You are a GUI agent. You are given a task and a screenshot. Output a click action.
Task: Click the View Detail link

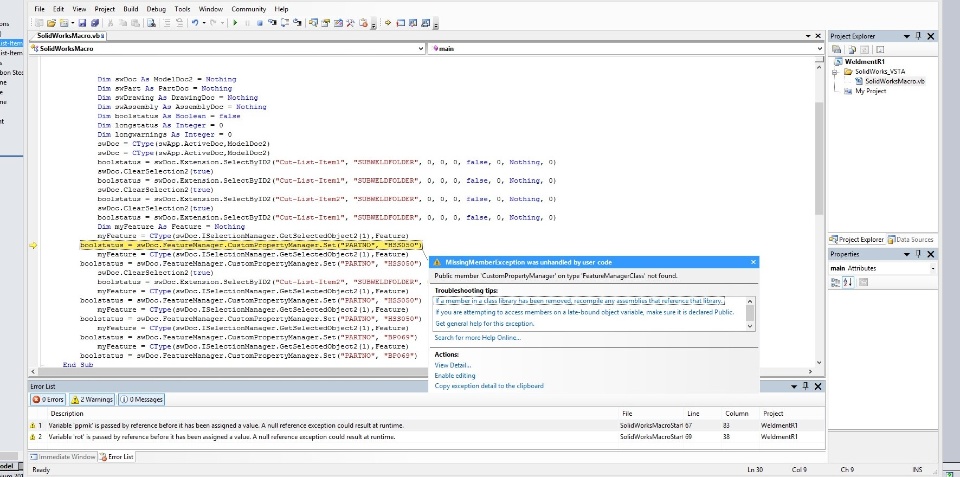coord(452,365)
